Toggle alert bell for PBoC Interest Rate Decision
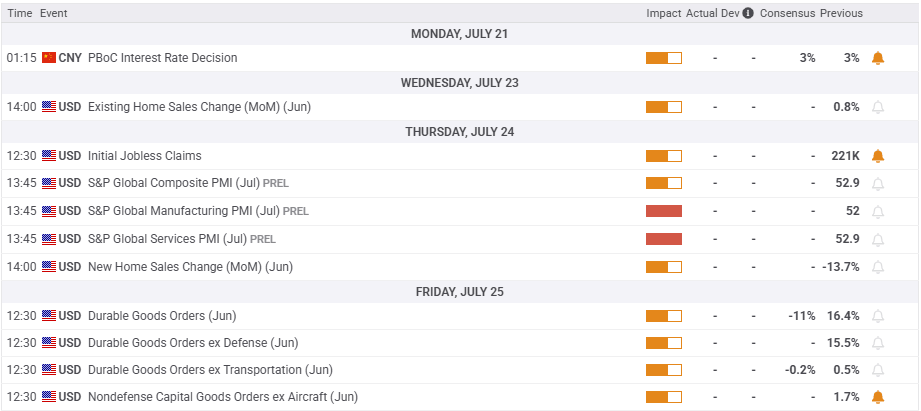The height and width of the screenshot is (411, 921). coord(878,58)
